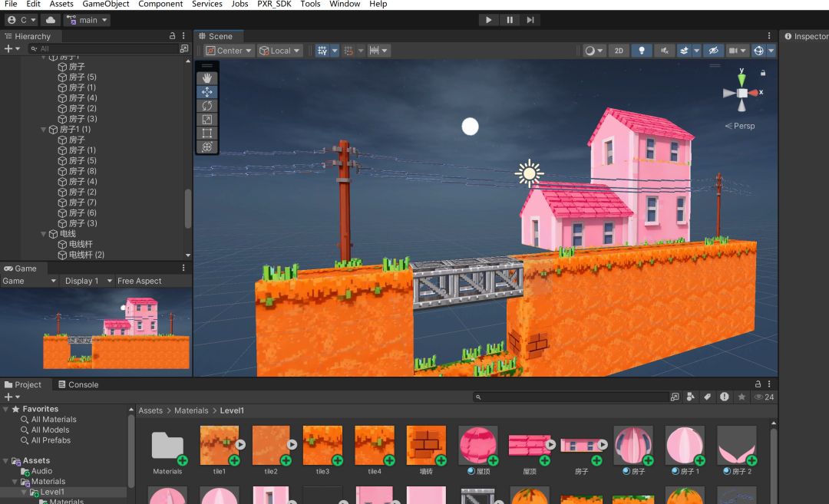This screenshot has height=504, width=829.
Task: Toggle 2D view mode in Scene
Action: pyautogui.click(x=619, y=51)
